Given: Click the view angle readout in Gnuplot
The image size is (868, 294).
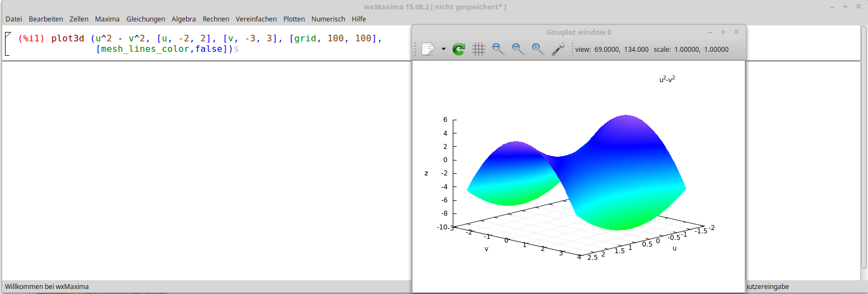Looking at the screenshot, I should click(x=612, y=50).
